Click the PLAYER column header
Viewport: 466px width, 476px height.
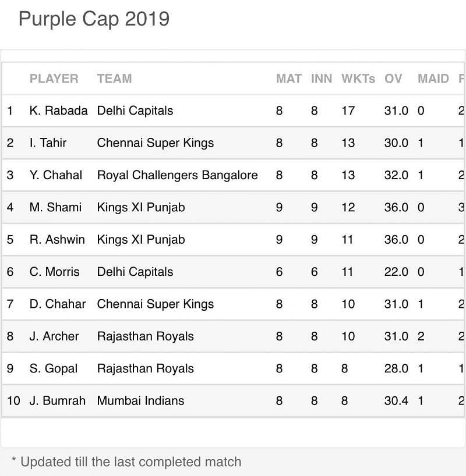point(54,79)
